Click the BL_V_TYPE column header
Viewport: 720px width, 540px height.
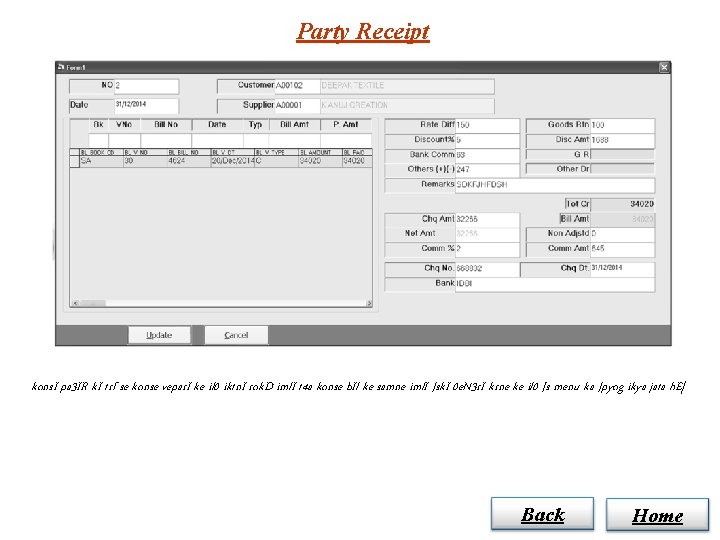pyautogui.click(x=277, y=152)
